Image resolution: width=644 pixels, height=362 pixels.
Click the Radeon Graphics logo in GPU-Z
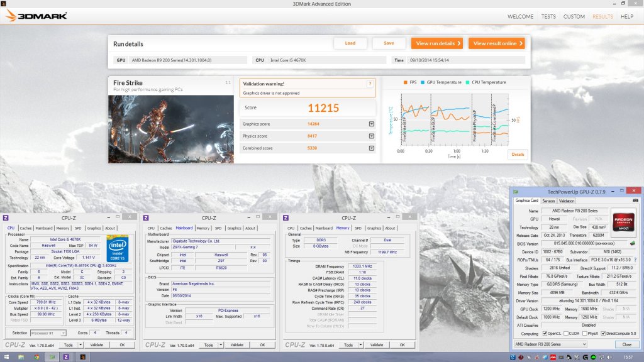coord(623,222)
